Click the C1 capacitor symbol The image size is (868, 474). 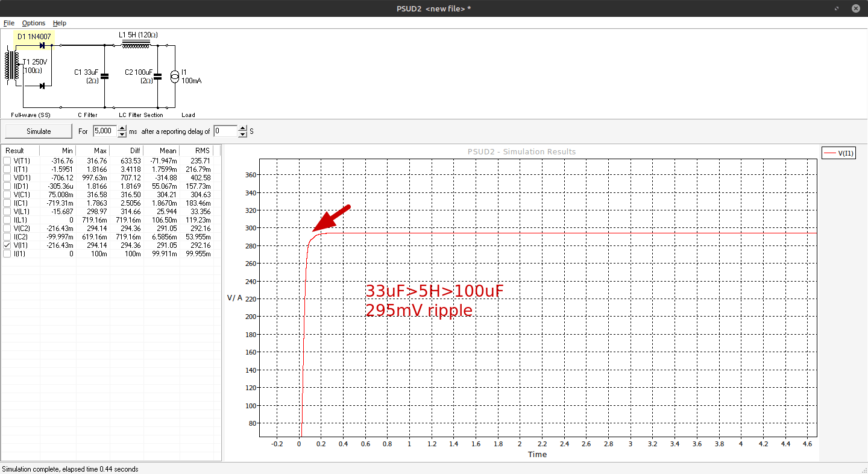pos(104,76)
